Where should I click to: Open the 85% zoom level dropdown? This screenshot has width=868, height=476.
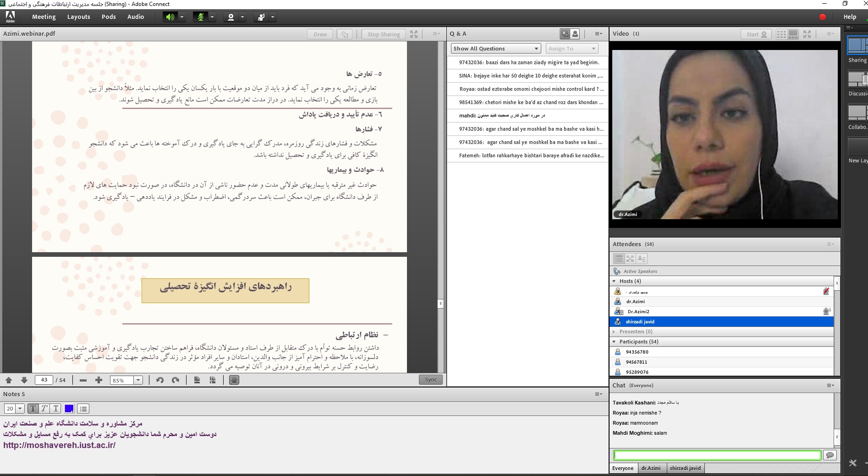click(138, 380)
